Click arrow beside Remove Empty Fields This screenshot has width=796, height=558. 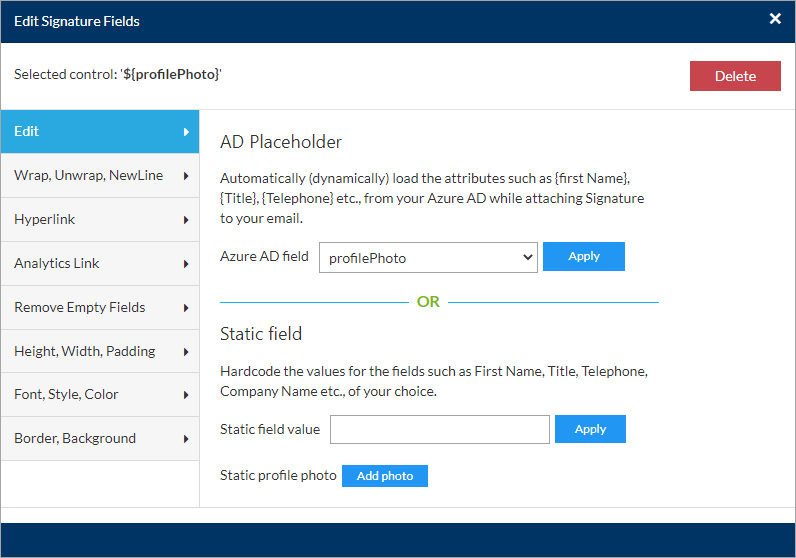(x=186, y=308)
